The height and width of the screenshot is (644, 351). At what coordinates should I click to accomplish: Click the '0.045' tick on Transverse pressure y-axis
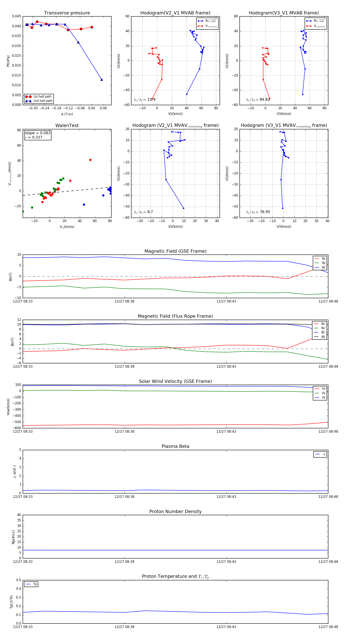pos(17,16)
